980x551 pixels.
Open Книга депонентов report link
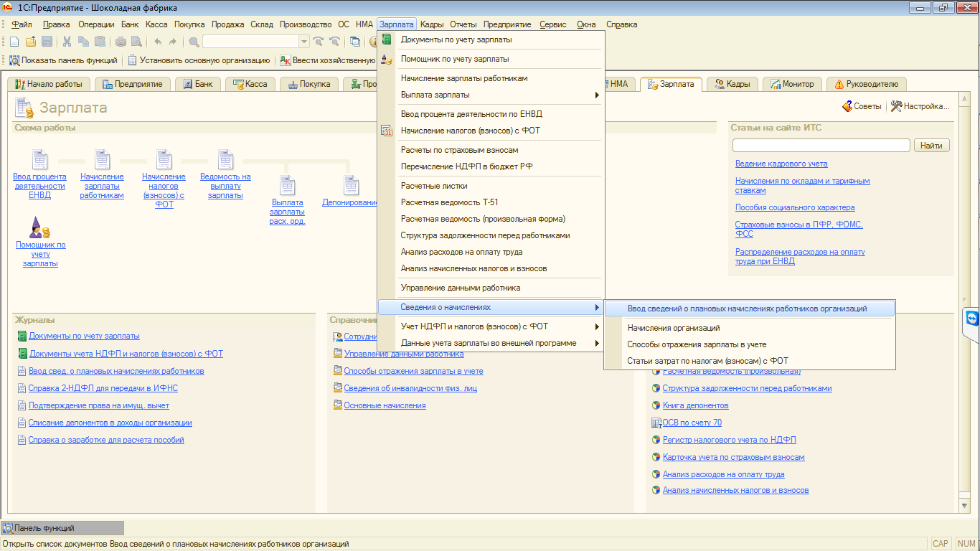pos(695,405)
